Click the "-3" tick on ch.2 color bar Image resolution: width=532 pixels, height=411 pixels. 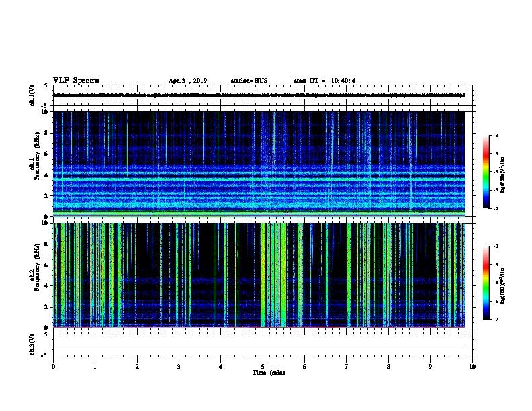[x=495, y=246]
